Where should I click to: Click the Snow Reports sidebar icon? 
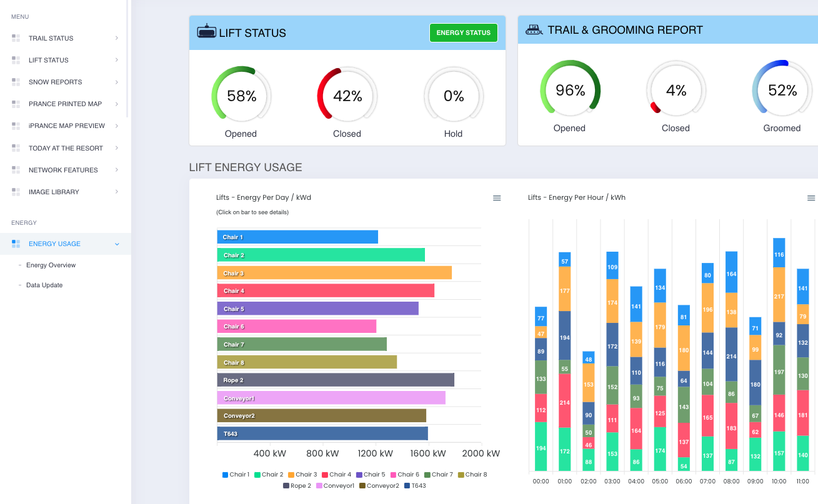[x=16, y=82]
